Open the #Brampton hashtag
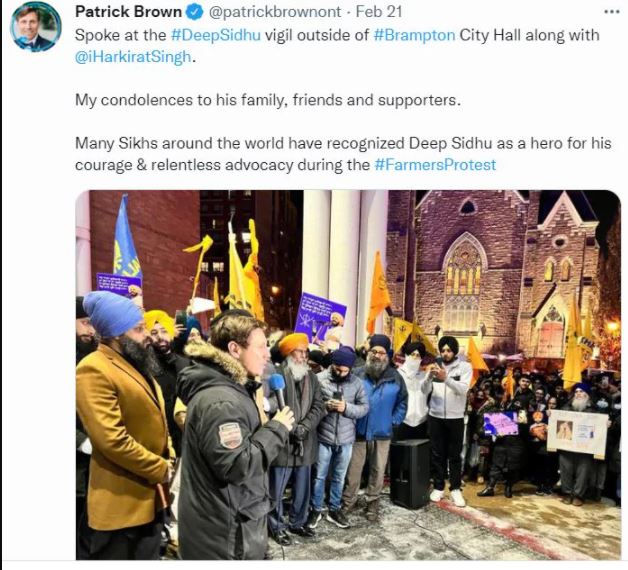Image resolution: width=628 pixels, height=570 pixels. tap(414, 35)
